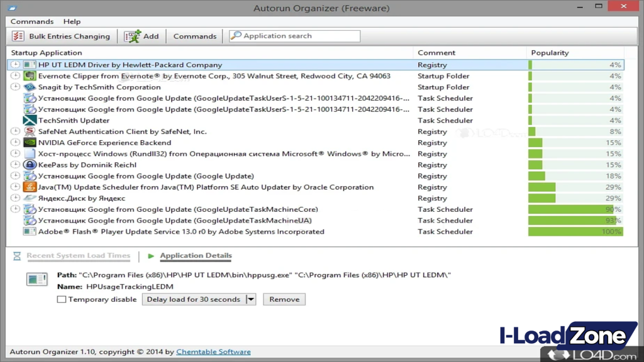Click the Snagit app icon
Viewport: 644px width, 362px height.
click(30, 87)
